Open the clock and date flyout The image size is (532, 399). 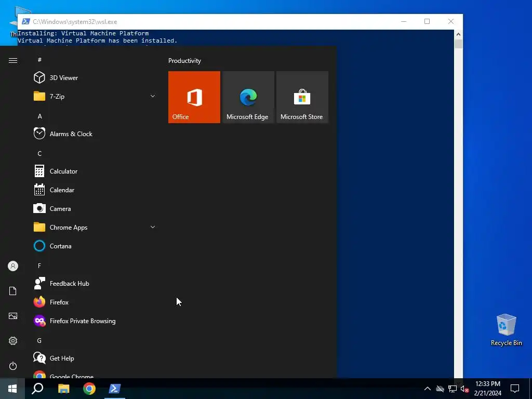(487, 389)
